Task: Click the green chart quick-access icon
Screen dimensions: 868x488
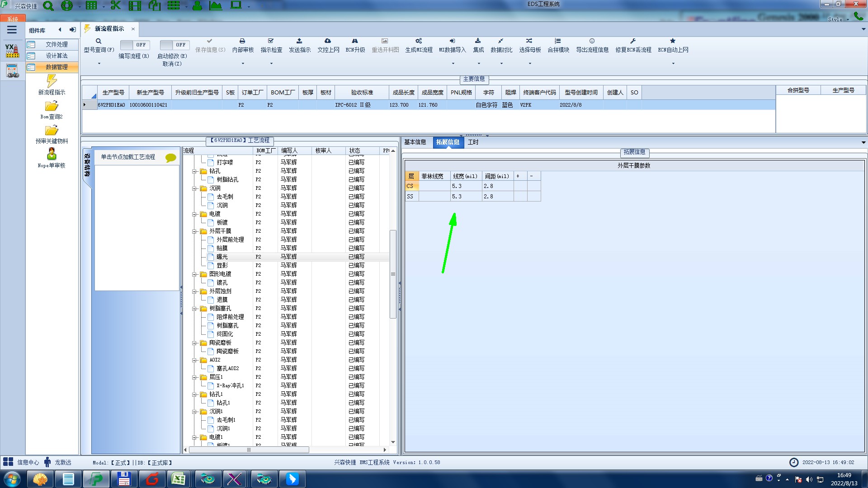Action: (x=216, y=6)
